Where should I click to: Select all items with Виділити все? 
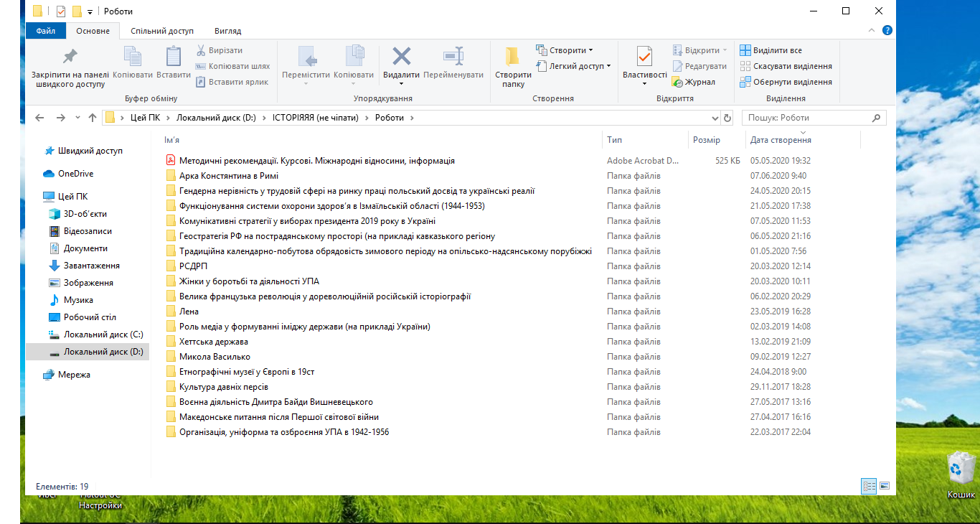(x=771, y=50)
